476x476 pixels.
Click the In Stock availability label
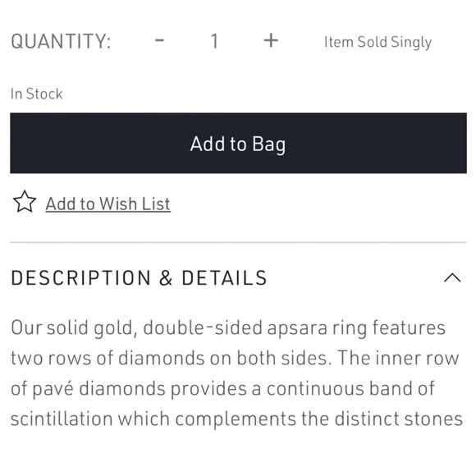[37, 94]
